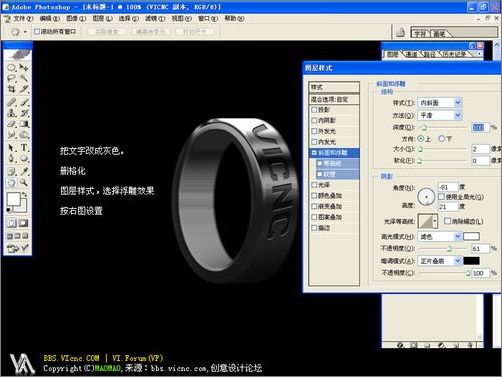The width and height of the screenshot is (502, 377).
Task: Choose the Type tool
Action: (x=24, y=148)
